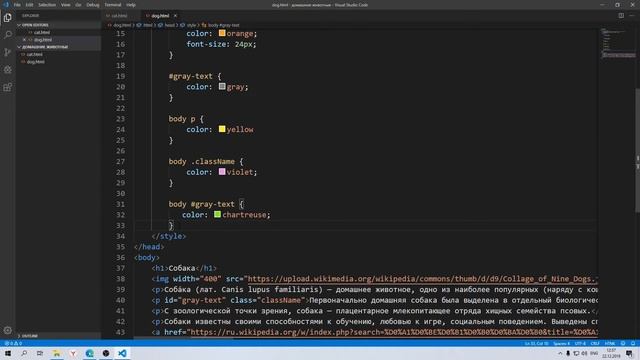This screenshot has width=640, height=360.
Task: Open Task View on taskbar
Action: point(40,353)
